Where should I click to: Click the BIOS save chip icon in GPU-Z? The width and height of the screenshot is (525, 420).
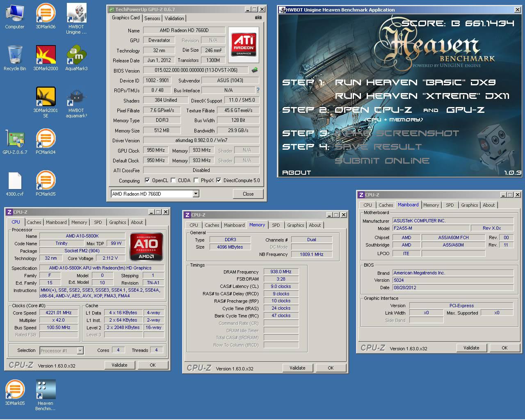pos(255,70)
